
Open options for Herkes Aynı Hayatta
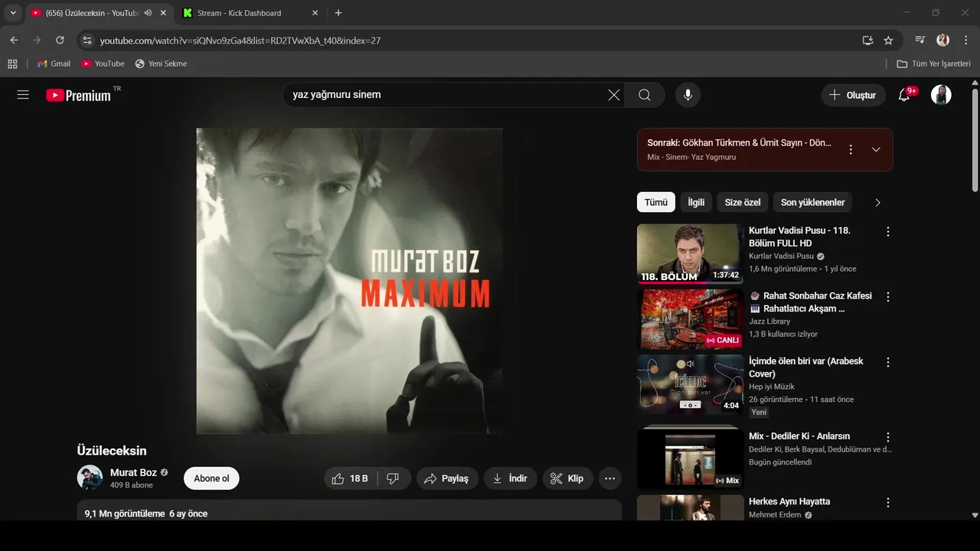(x=888, y=503)
